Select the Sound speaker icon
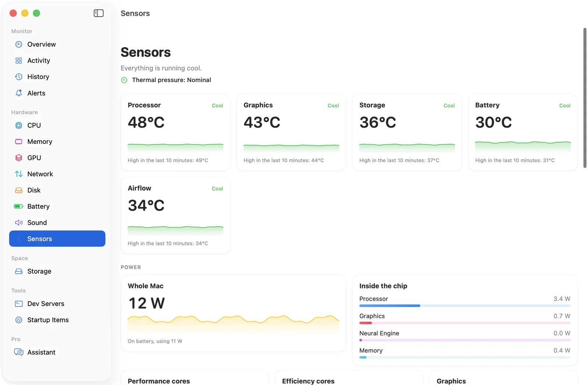The width and height of the screenshot is (588, 385). pyautogui.click(x=19, y=222)
